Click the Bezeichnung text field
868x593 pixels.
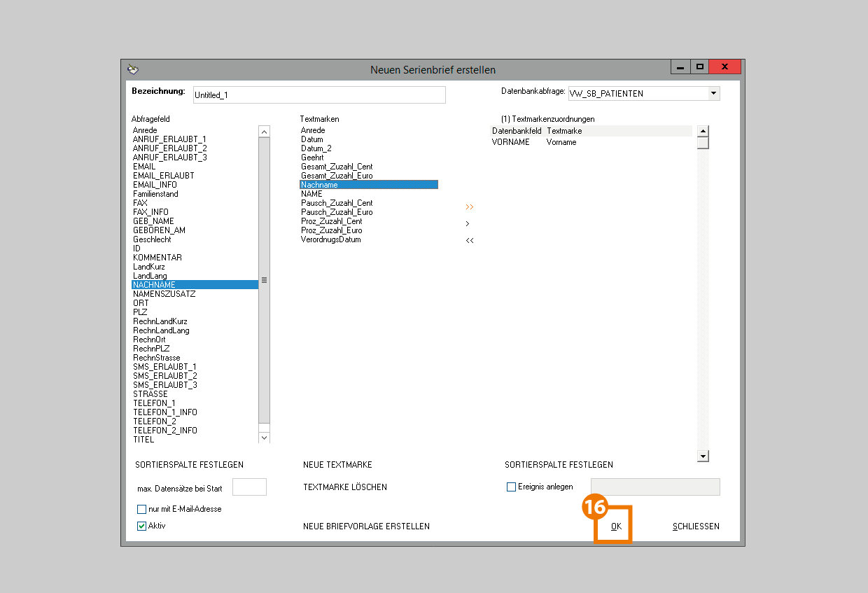pos(318,95)
